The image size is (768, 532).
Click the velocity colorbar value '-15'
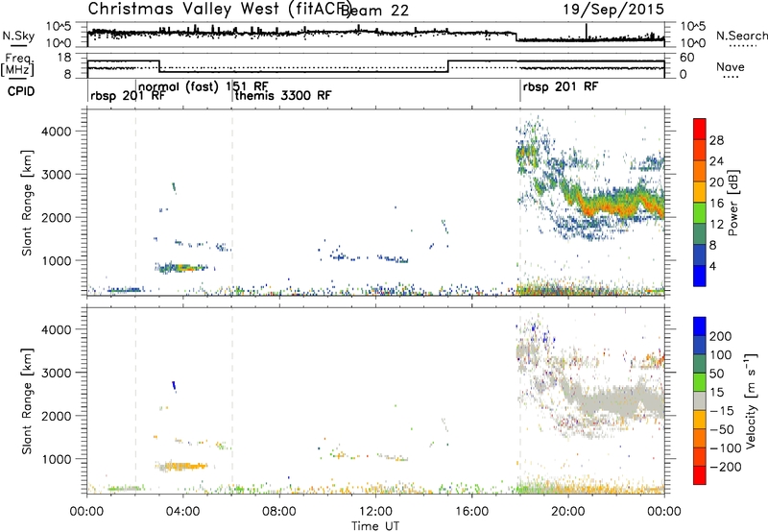pos(722,410)
